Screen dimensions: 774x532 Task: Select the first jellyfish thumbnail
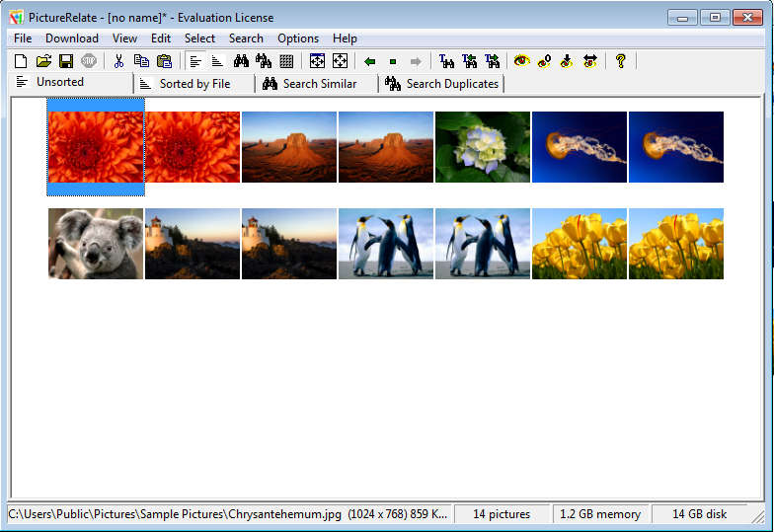[x=580, y=147]
